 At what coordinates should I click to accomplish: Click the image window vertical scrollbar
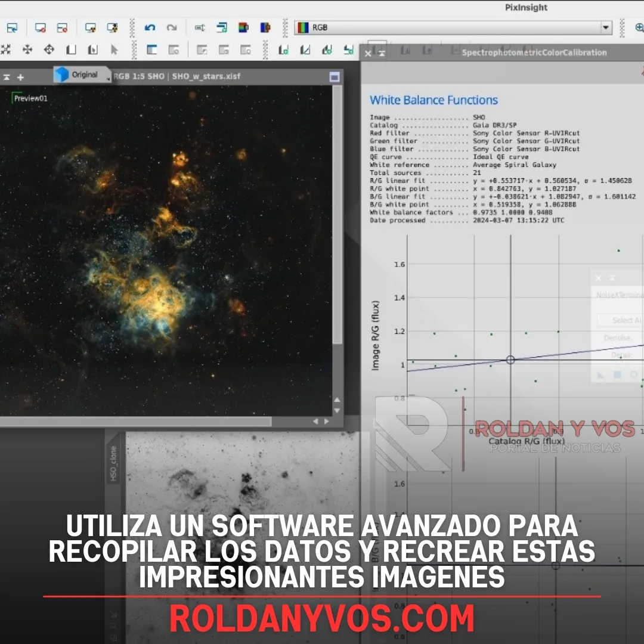(x=337, y=215)
